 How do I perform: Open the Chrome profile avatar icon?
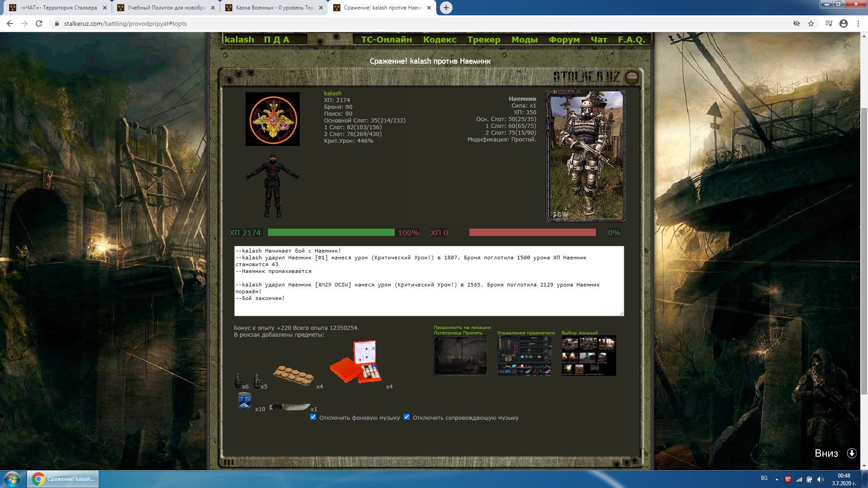tap(844, 23)
